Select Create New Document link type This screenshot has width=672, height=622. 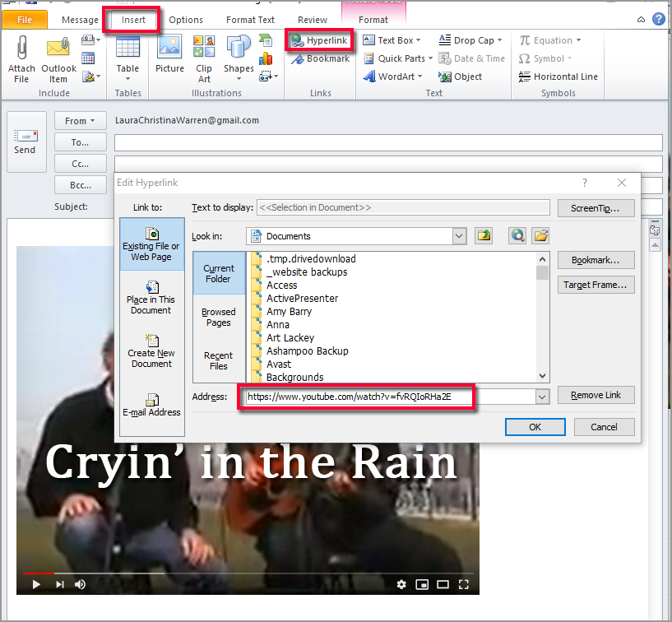151,351
